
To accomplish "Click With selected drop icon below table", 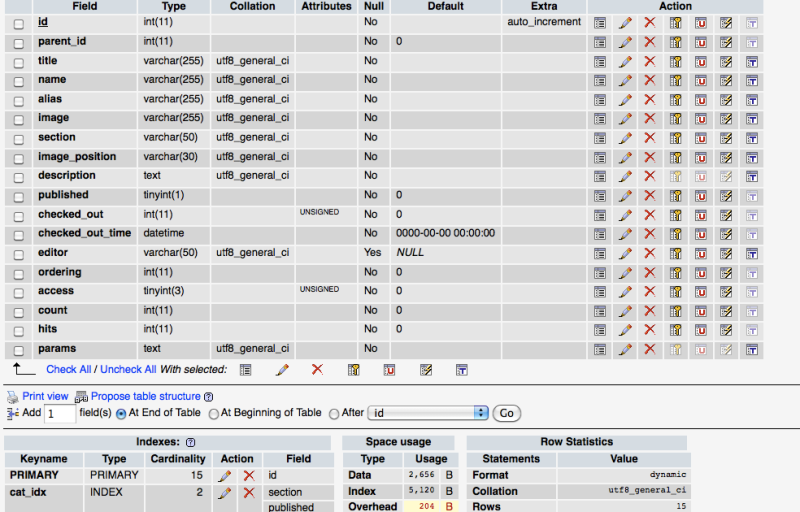I will pyautogui.click(x=317, y=370).
